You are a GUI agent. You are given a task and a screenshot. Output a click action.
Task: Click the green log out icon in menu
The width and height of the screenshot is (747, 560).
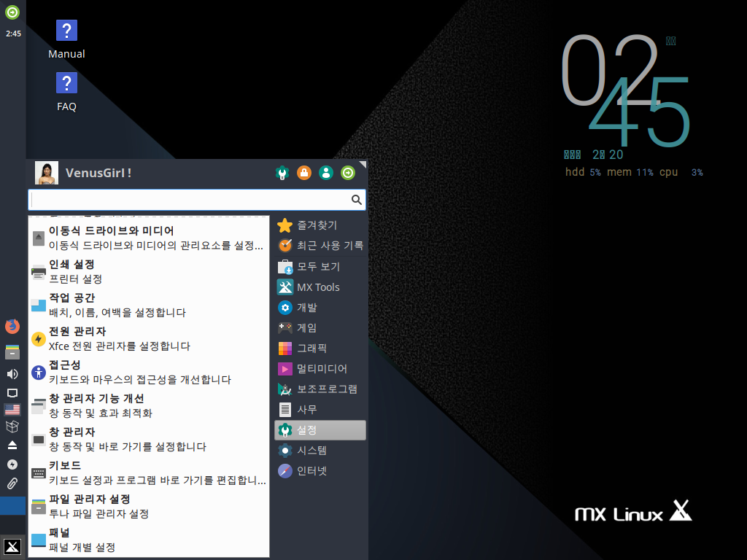(x=348, y=172)
